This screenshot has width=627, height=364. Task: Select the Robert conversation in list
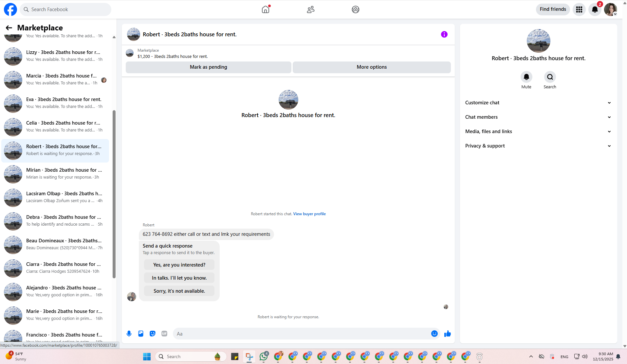[x=55, y=150]
